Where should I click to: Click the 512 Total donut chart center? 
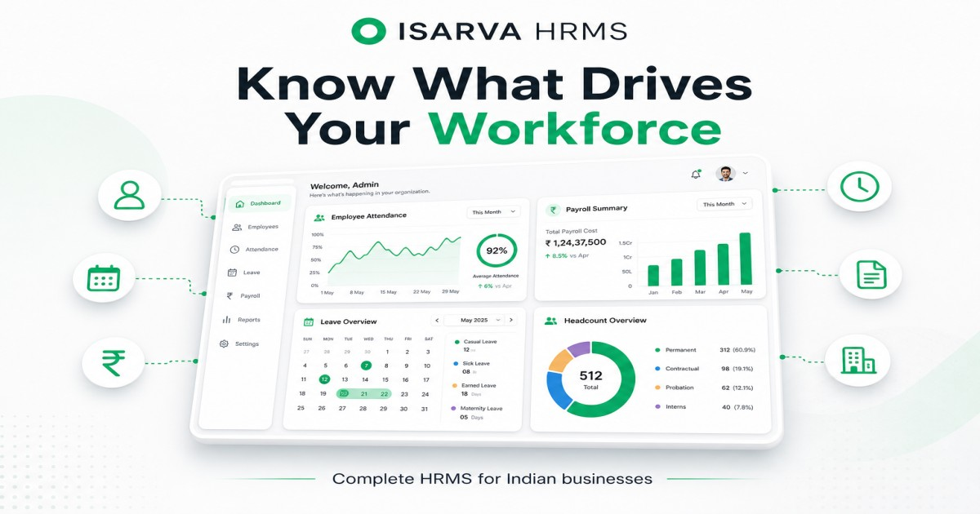590,379
